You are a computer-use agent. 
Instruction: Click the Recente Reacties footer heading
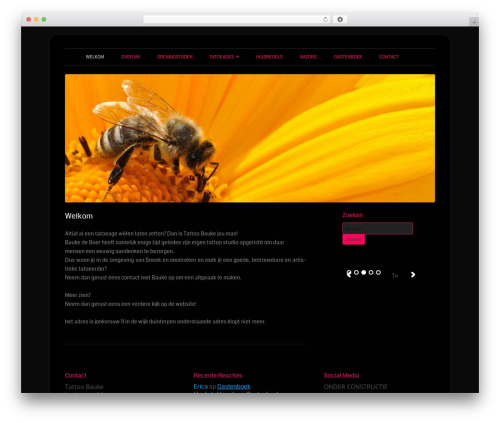coord(218,375)
